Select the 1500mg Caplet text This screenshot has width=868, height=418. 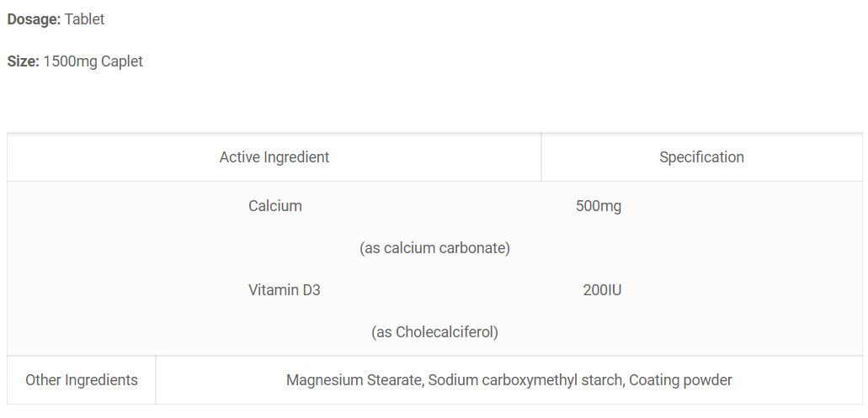tap(93, 61)
